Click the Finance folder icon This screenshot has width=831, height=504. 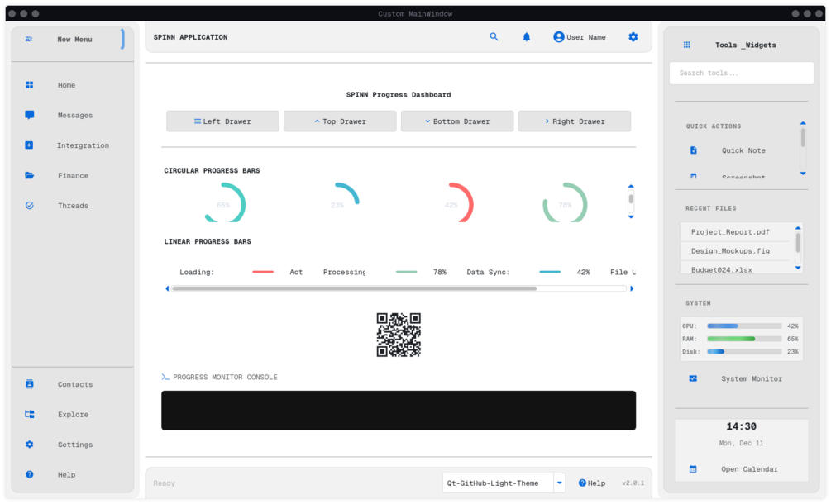(x=29, y=175)
